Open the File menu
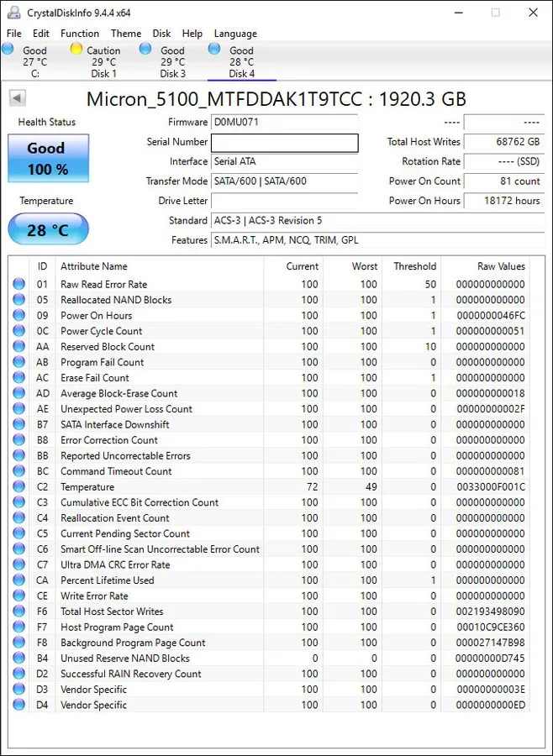Screen dimensions: 553x756 tap(14, 34)
